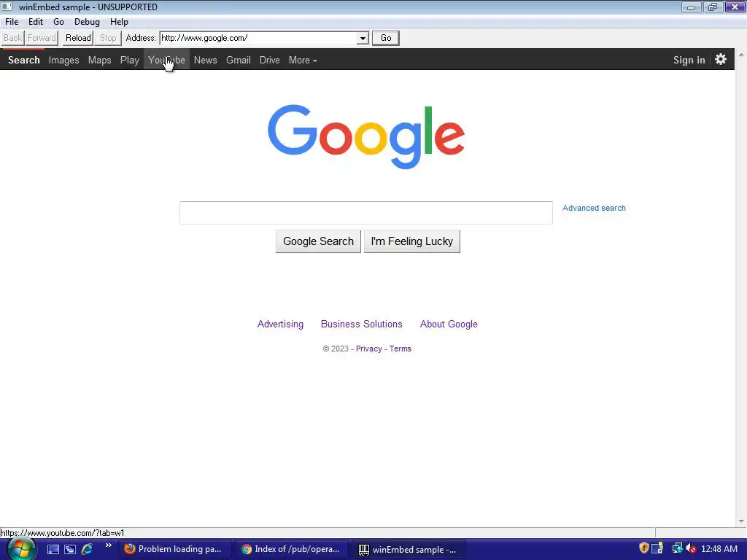
Task: Open the File menu
Action: click(12, 22)
